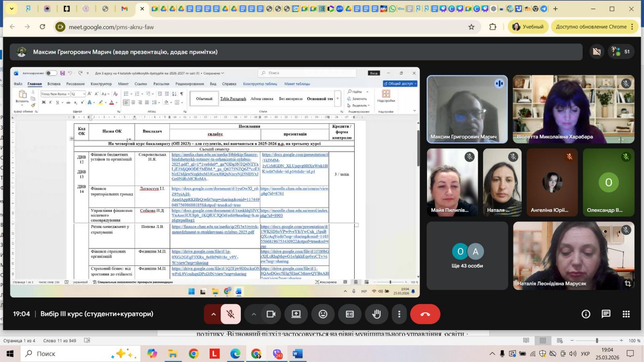The width and height of the screenshot is (644, 362).
Task: Select the Обычный style in styles gallery
Action: 204,99
